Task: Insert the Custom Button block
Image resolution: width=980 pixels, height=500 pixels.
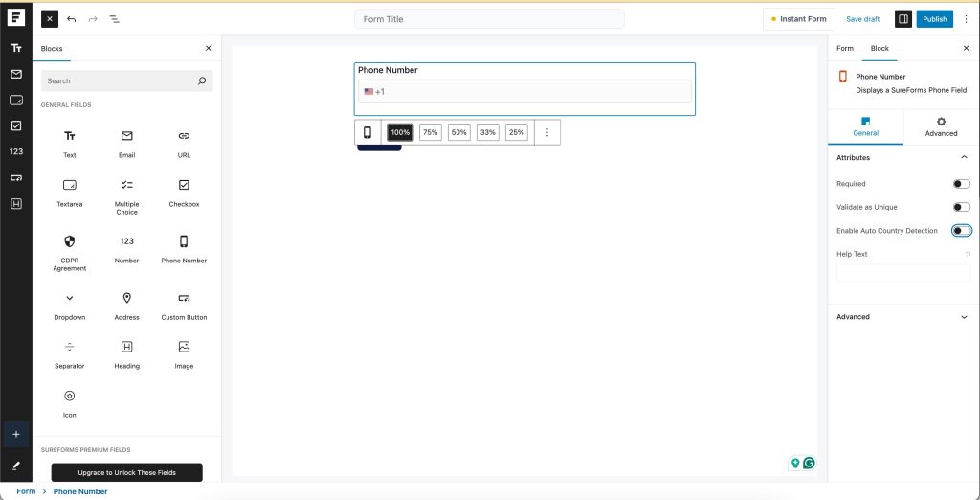Action: click(x=184, y=304)
